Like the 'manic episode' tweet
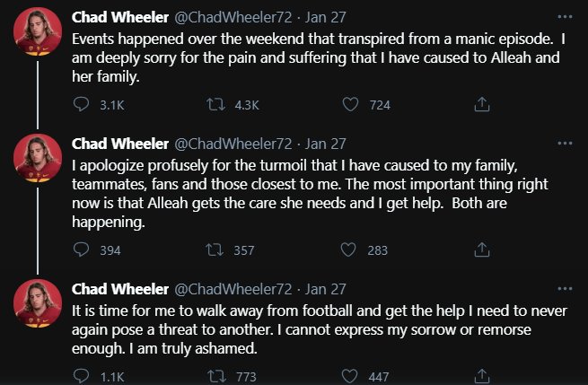 pyautogui.click(x=352, y=105)
